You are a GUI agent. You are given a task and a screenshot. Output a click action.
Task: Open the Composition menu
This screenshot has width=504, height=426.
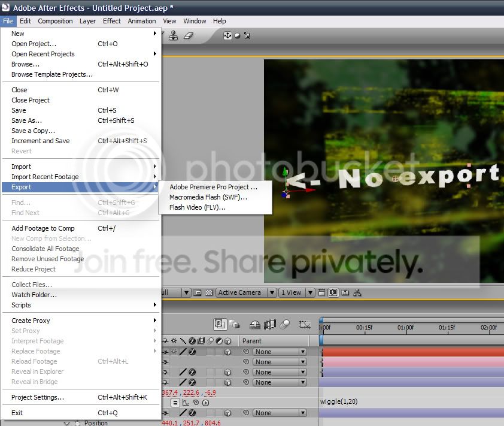point(55,21)
